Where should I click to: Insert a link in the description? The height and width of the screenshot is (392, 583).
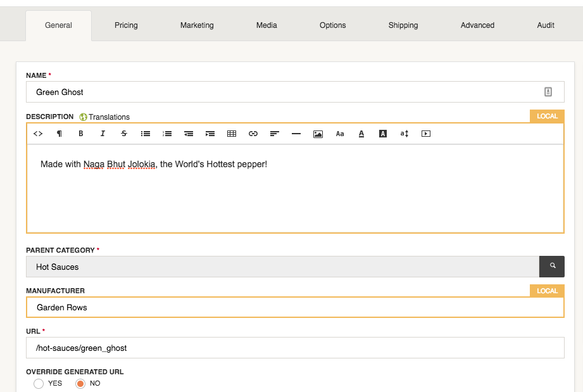coord(253,134)
